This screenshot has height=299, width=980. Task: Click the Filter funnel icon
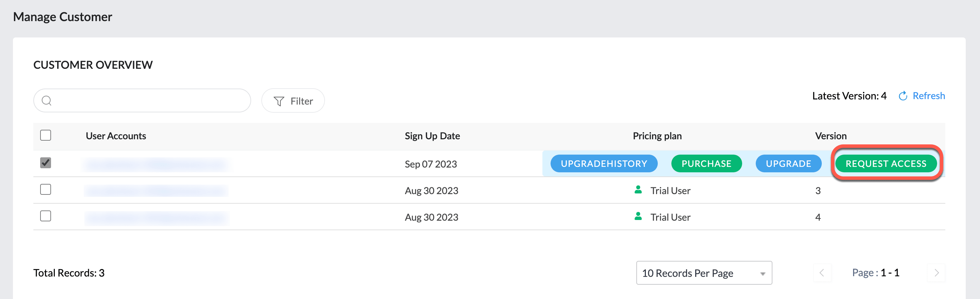coord(279,101)
